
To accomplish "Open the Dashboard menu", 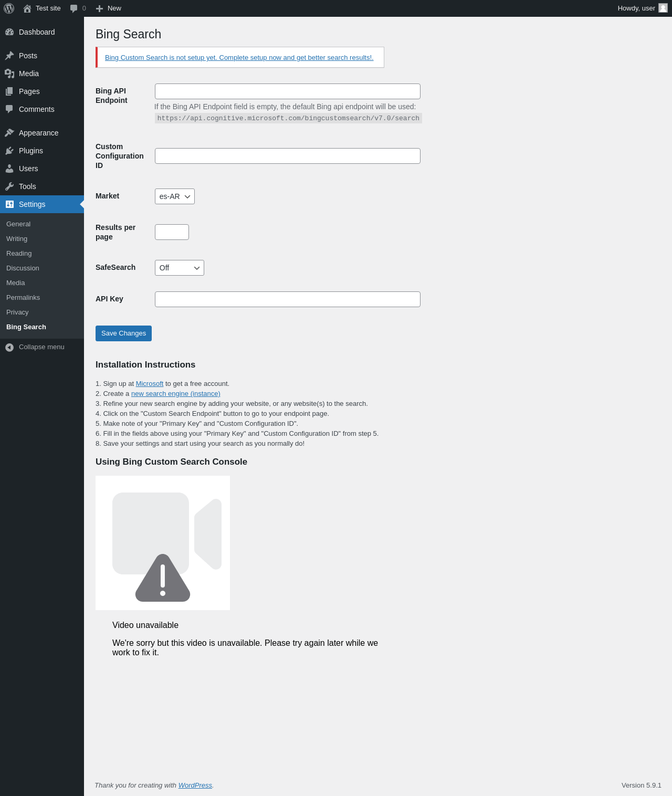I will [42, 32].
